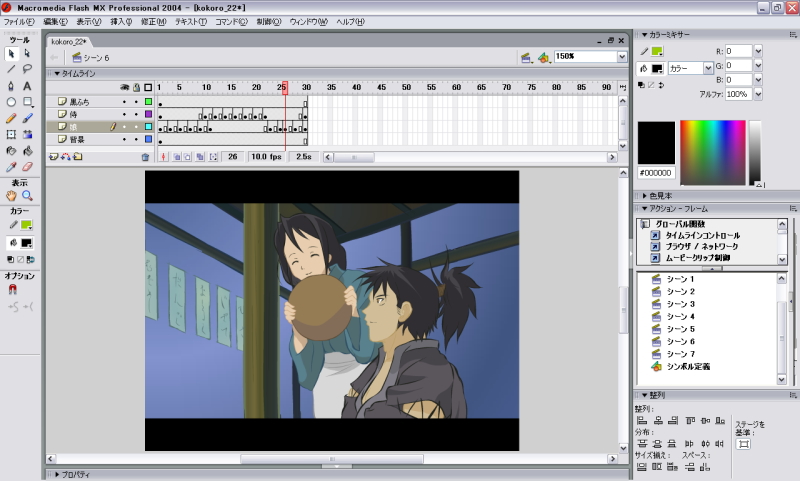Viewport: 800px width, 481px height.
Task: Toggle the align To Stage button
Action: pos(743,444)
